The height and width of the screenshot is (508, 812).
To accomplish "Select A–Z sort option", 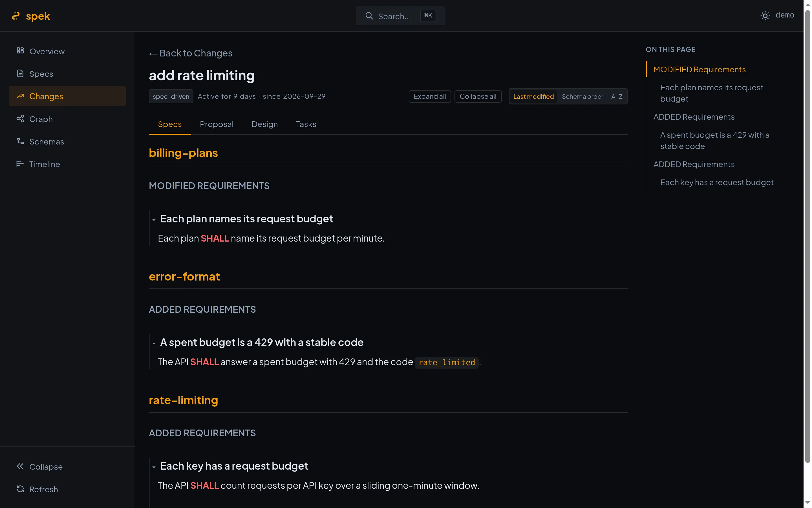I will [x=617, y=97].
